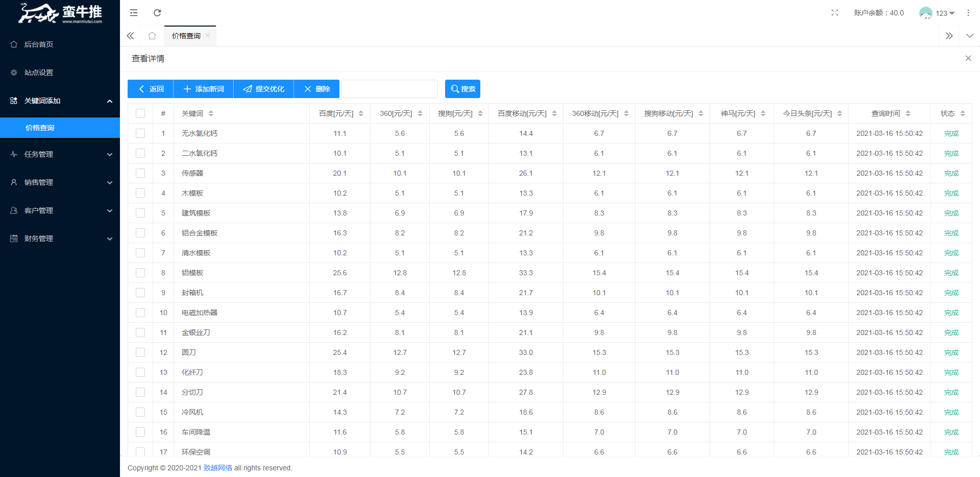Toggle the select-all checkbox in table header
This screenshot has height=477, width=980.
(x=140, y=113)
